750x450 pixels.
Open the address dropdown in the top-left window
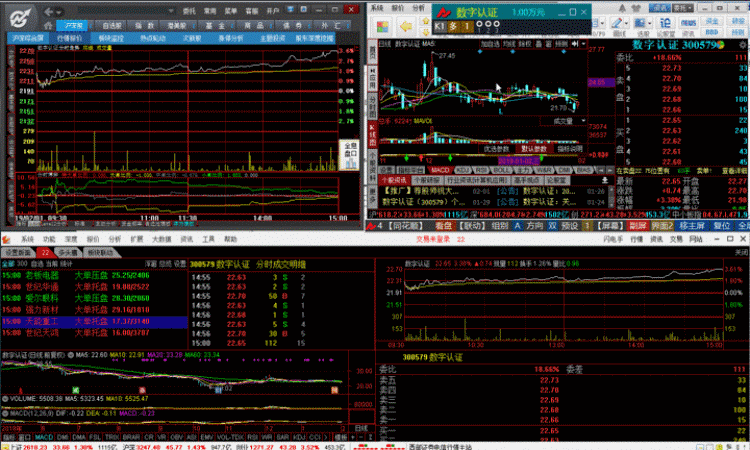pyautogui.click(x=171, y=11)
